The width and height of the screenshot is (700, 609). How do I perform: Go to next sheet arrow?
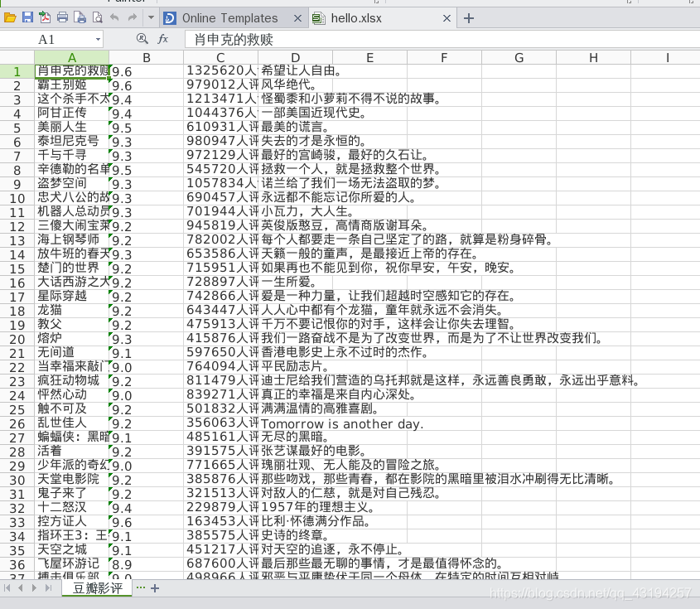pyautogui.click(x=34, y=588)
